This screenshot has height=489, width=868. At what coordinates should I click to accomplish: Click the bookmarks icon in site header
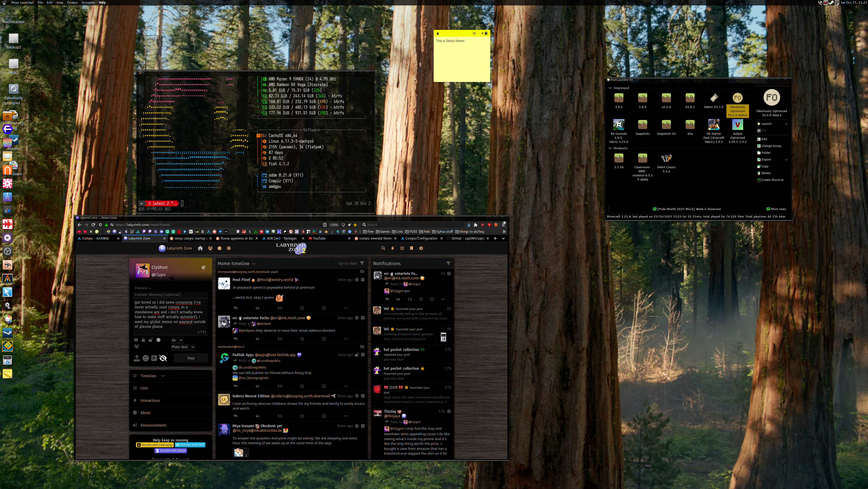411,248
